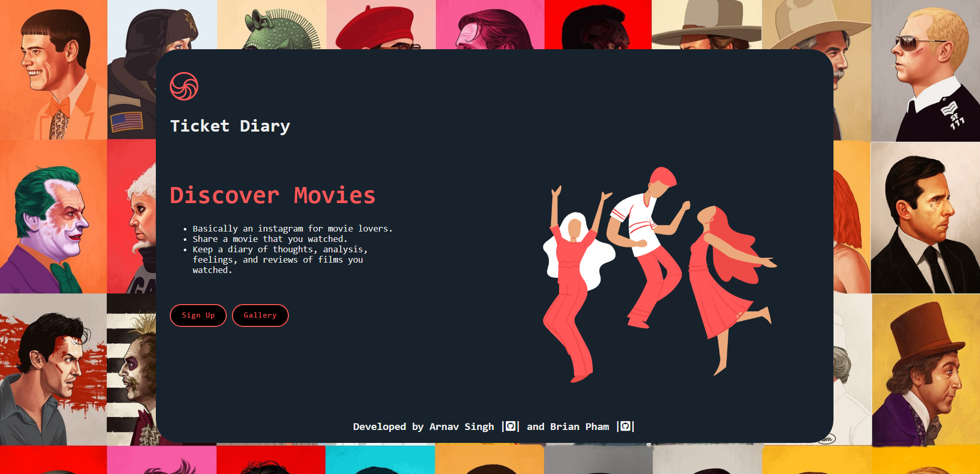This screenshot has width=980, height=474.
Task: Click the Ticket Diary title
Action: 230,126
